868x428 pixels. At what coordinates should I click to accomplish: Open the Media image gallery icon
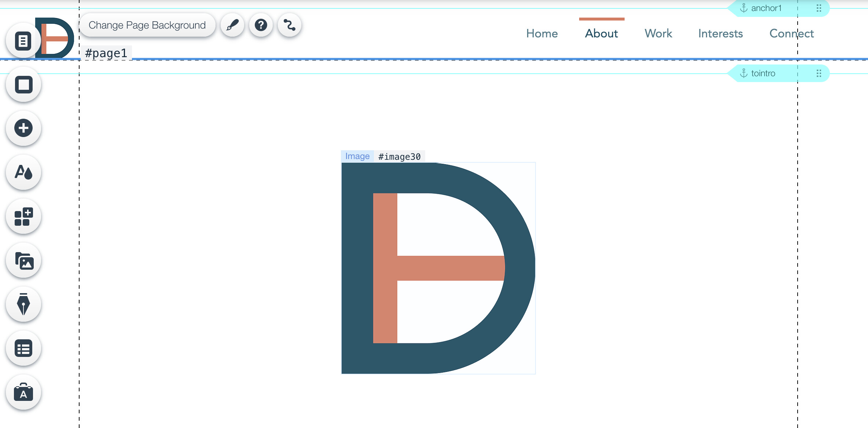(23, 261)
